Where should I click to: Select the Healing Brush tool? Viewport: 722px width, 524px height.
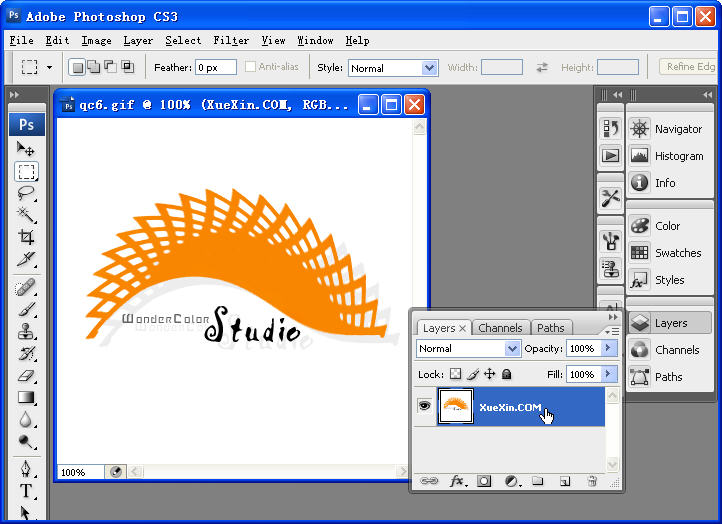click(26, 288)
